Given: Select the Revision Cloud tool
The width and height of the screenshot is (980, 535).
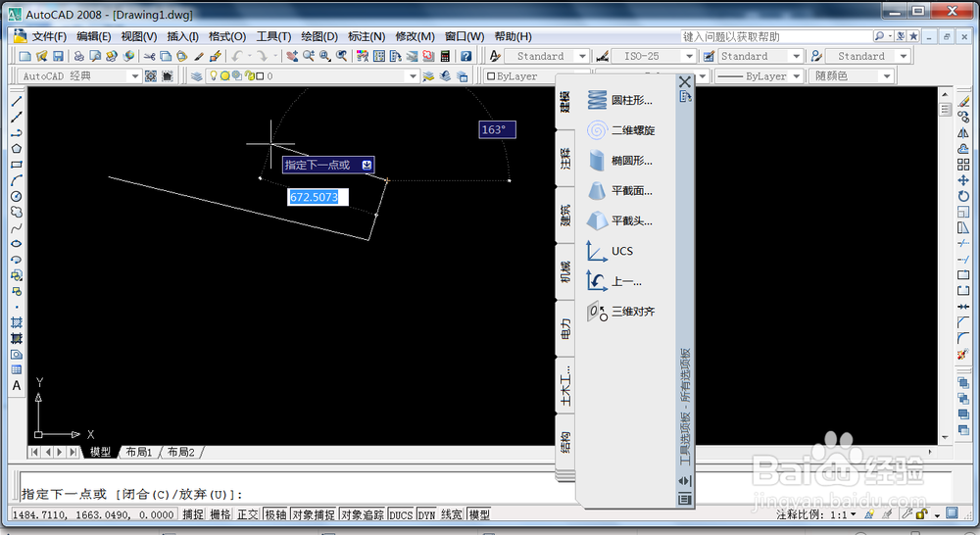Looking at the screenshot, I should click(x=17, y=212).
